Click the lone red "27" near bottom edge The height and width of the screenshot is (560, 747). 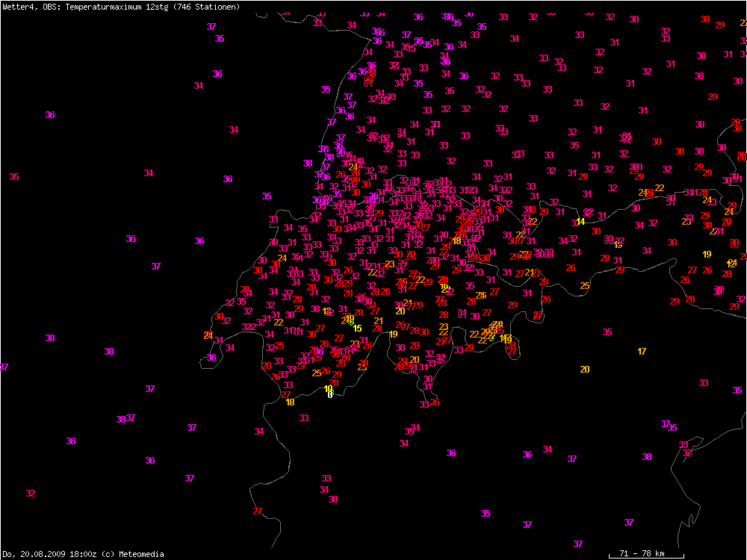point(258,511)
